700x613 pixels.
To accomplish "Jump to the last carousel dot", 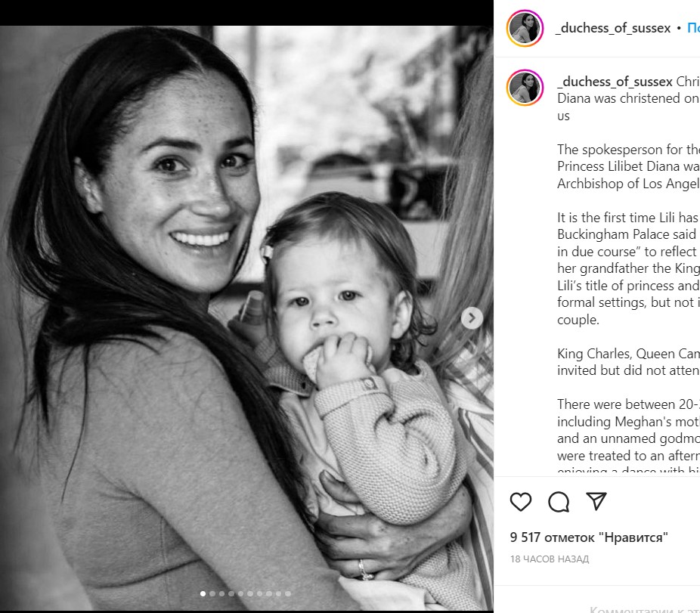I will point(288,594).
